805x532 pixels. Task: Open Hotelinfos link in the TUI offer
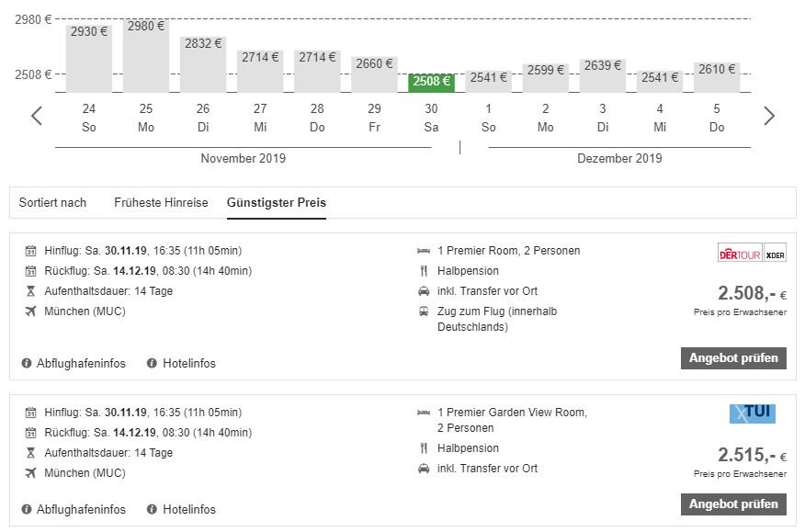point(189,509)
